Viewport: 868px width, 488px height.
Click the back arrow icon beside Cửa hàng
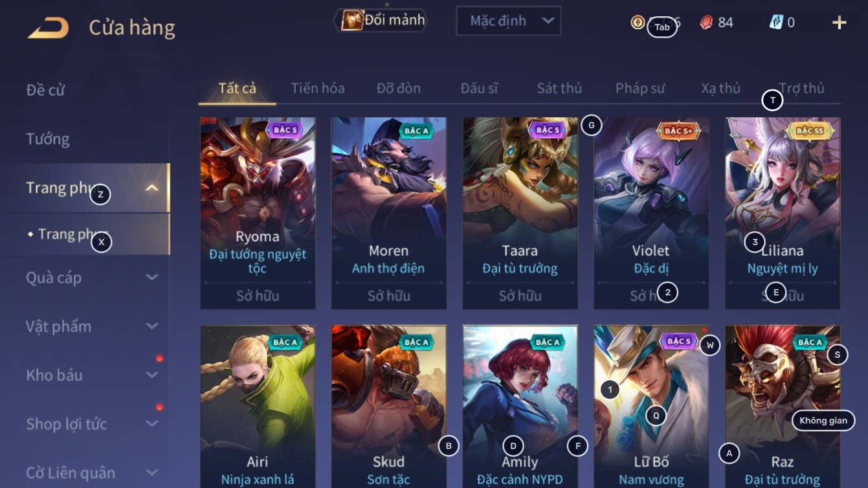[48, 28]
